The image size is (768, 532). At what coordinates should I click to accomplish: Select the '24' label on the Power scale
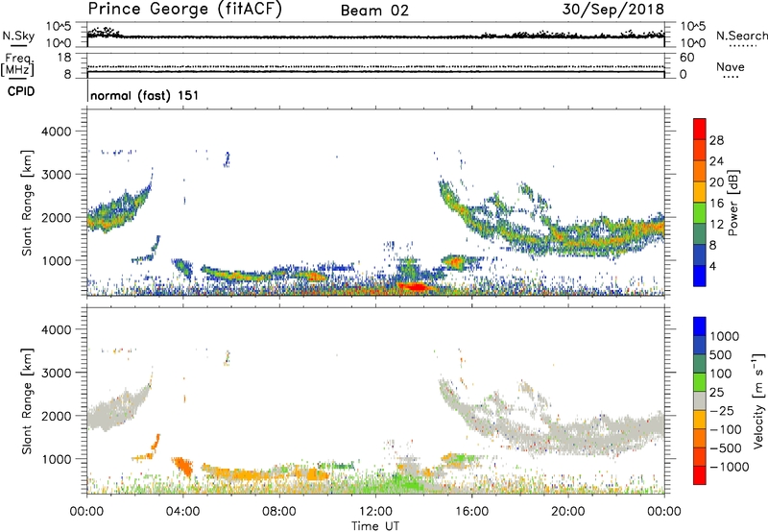[716, 161]
